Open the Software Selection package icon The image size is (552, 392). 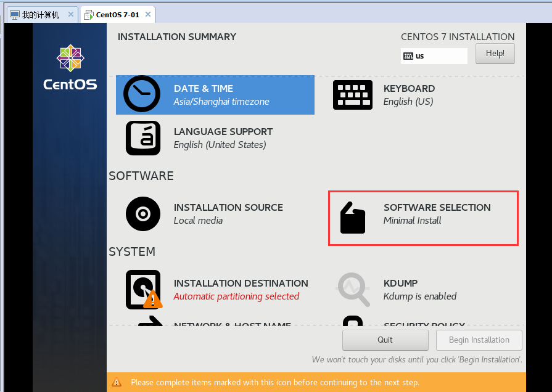pos(353,218)
